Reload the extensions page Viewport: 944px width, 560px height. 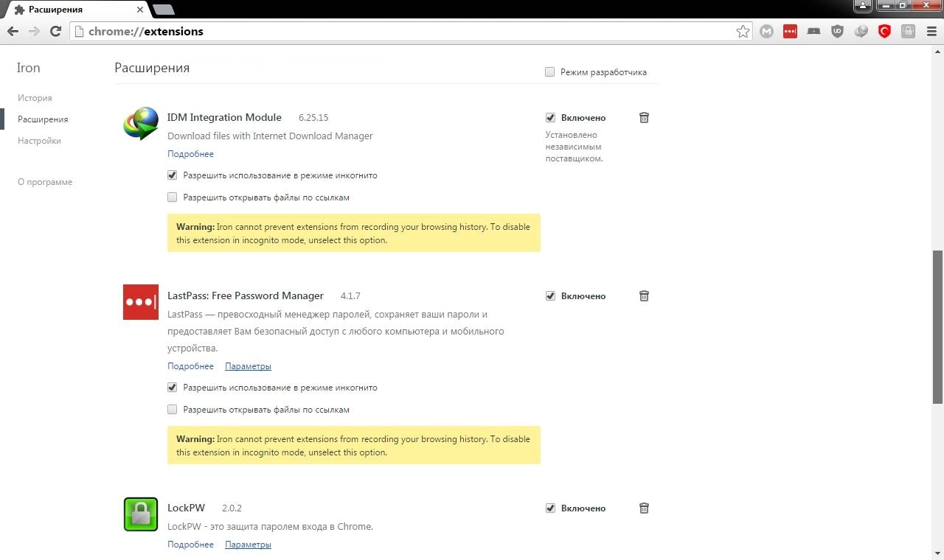click(55, 31)
